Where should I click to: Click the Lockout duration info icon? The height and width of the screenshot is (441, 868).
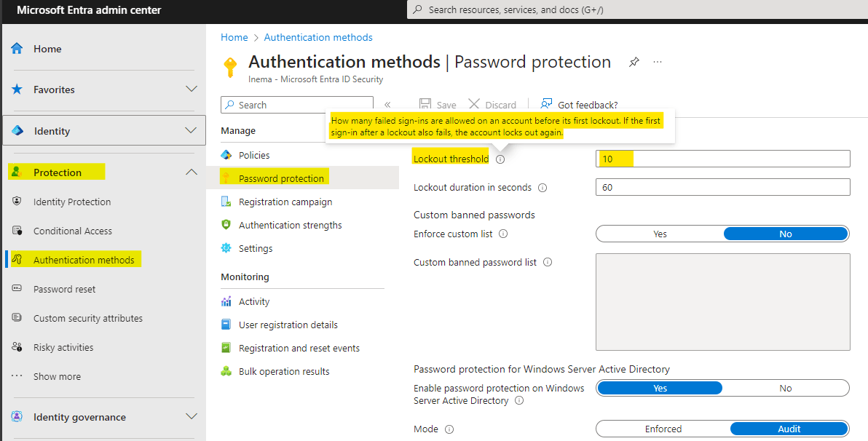542,188
